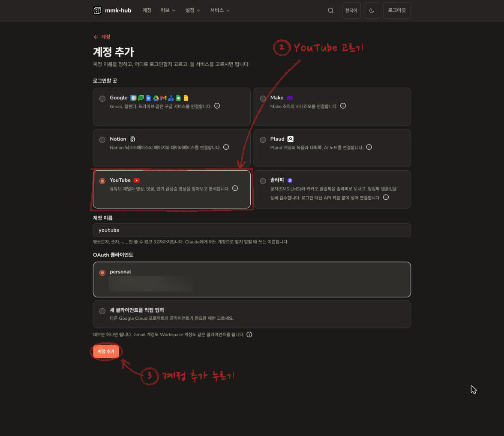504x436 pixels.
Task: Click the Plaud logo icon
Action: [290, 139]
